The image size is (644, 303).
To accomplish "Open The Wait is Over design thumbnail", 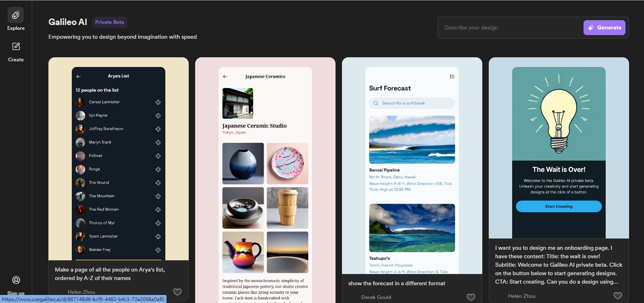I will pyautogui.click(x=559, y=148).
